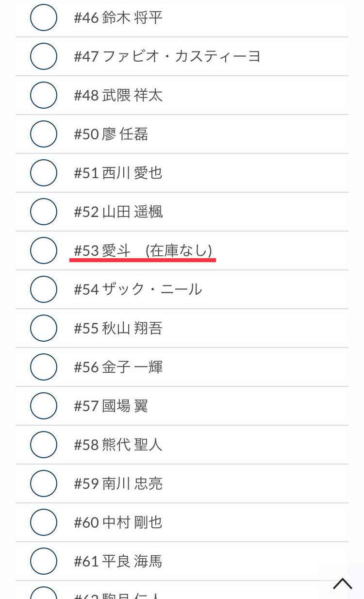Select the radio button for #58 熊代 聖人

click(43, 445)
